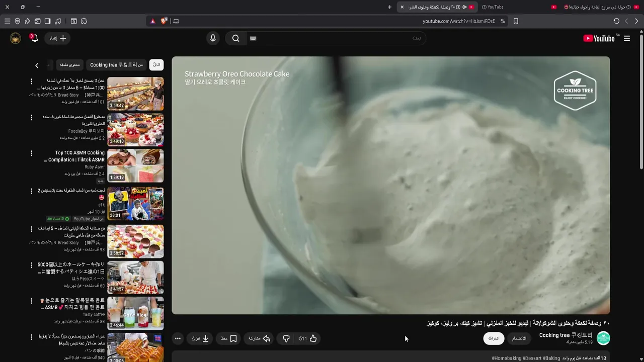Close the active cake recipe video tab

coord(402,7)
